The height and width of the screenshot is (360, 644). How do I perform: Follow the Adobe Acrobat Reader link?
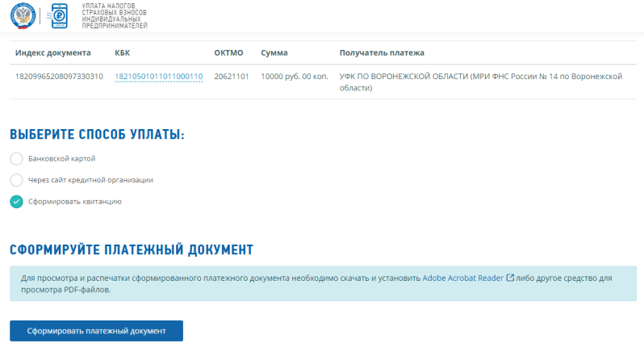[x=462, y=278]
